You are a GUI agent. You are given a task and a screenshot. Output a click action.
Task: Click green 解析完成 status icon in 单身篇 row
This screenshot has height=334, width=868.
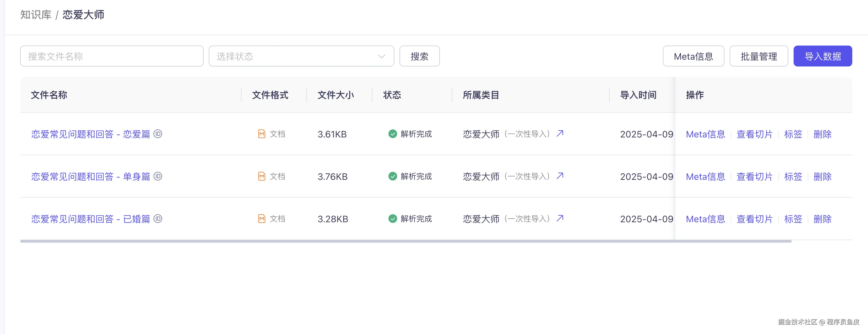[x=392, y=176]
